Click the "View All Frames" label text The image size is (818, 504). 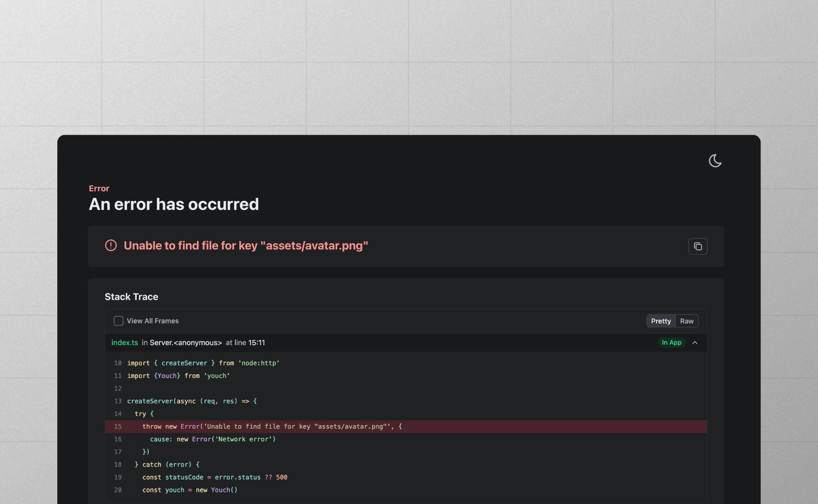(x=152, y=321)
